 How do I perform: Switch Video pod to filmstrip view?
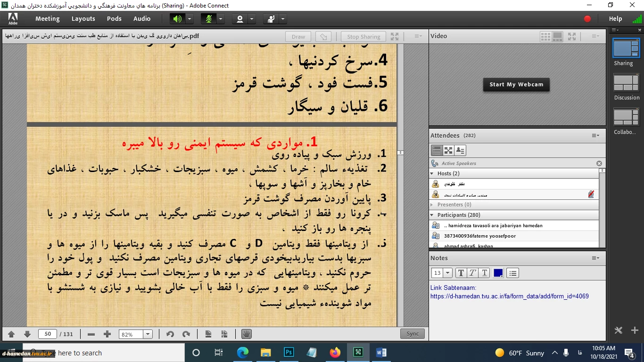557,36
